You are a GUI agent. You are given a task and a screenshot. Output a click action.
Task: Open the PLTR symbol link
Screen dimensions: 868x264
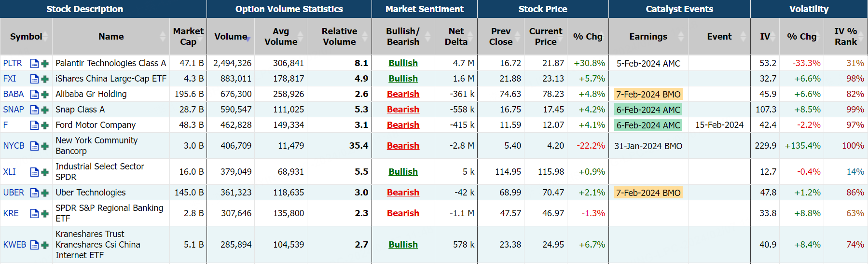click(13, 63)
